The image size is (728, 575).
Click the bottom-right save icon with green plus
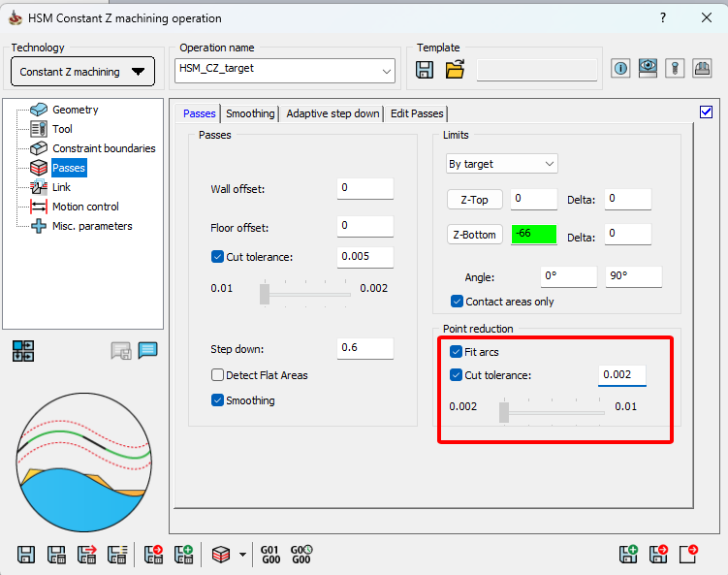628,554
